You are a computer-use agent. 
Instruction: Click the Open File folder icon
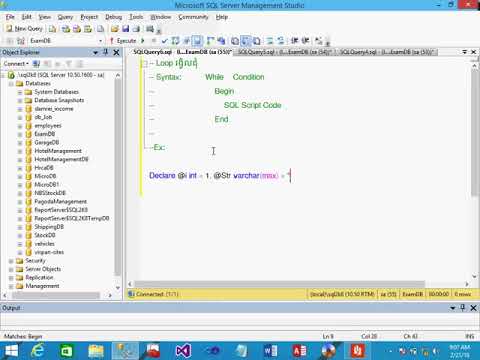pyautogui.click(x=115, y=29)
